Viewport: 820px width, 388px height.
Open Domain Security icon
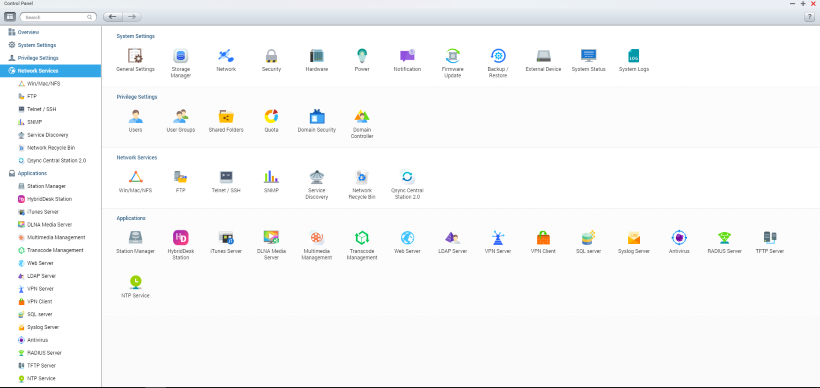click(x=316, y=116)
